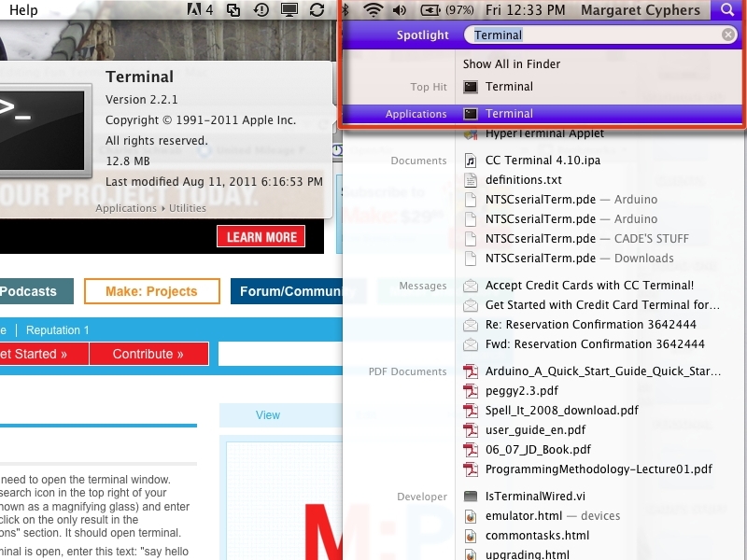The image size is (747, 560).
Task: Click the Time Machine menu bar icon
Action: click(x=261, y=9)
